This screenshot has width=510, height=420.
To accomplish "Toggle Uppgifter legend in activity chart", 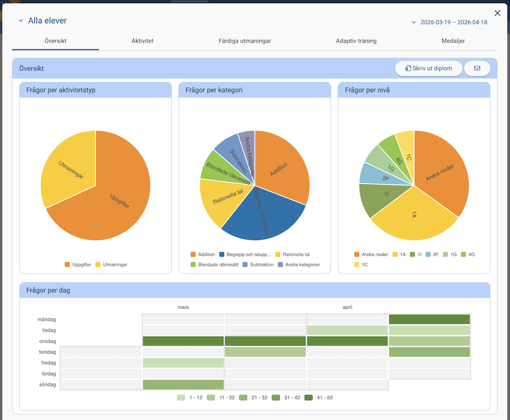I will click(x=78, y=264).
